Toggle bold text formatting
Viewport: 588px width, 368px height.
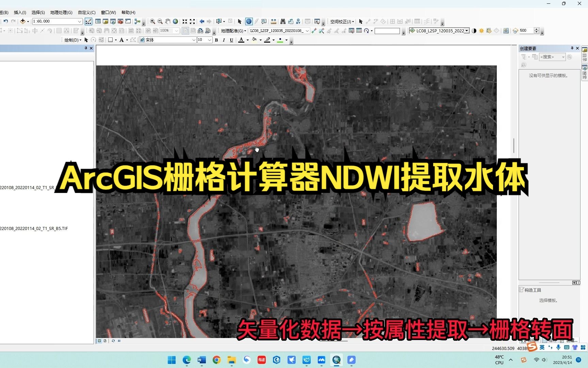coord(216,40)
